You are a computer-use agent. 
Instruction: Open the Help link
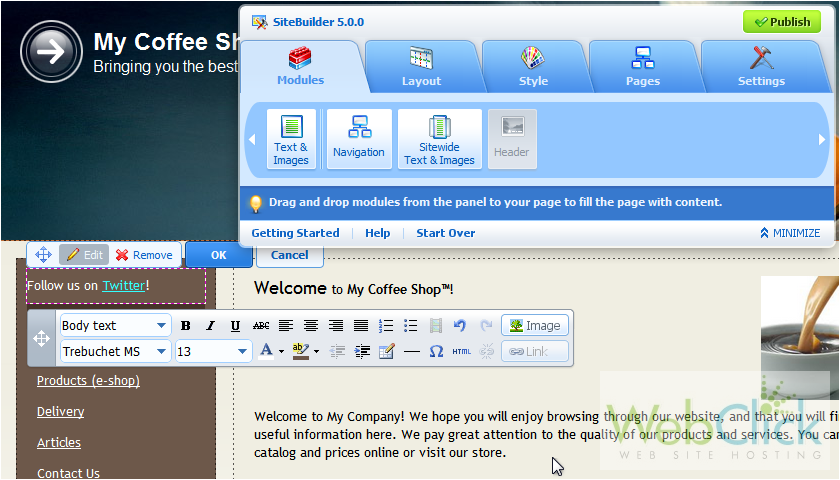click(378, 233)
